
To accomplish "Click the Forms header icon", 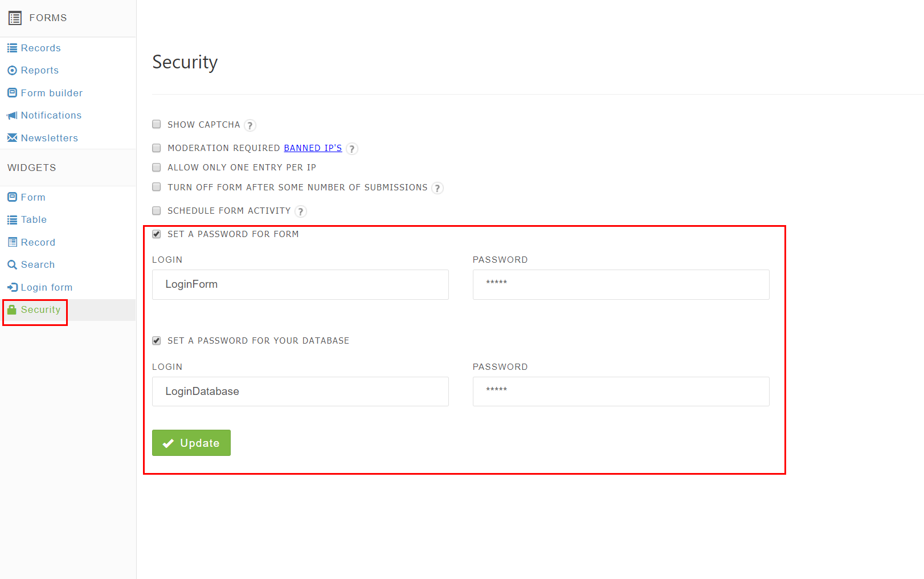I will [x=15, y=18].
